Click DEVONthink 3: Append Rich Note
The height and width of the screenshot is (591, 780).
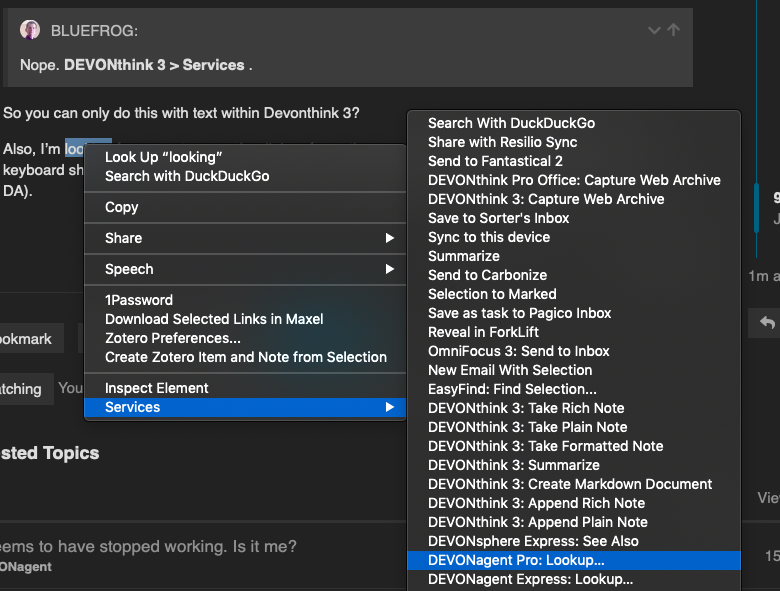tap(574, 503)
